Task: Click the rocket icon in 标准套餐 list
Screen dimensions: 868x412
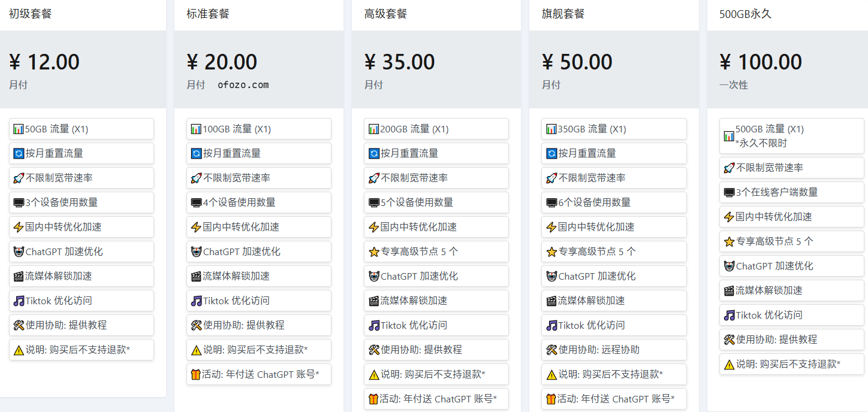Action: coord(196,178)
